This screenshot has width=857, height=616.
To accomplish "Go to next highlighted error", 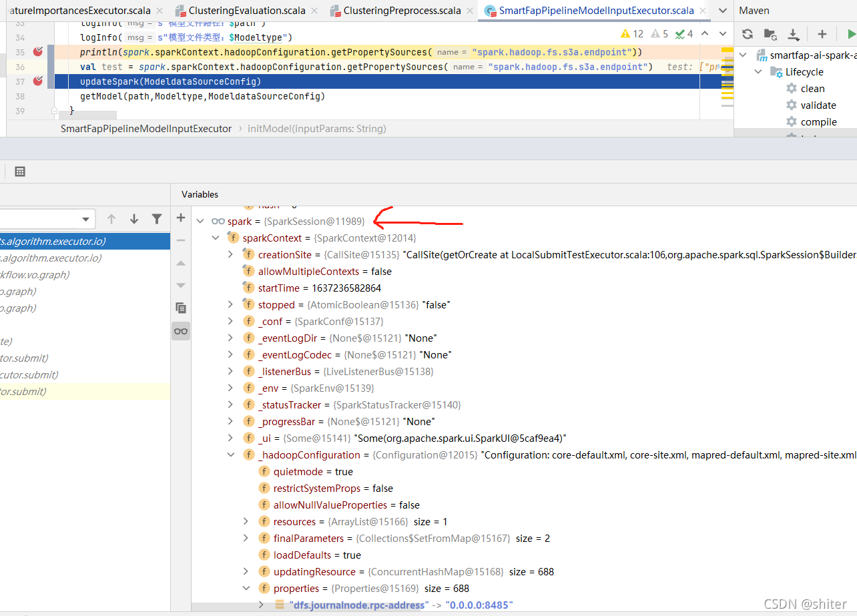I will [x=722, y=33].
